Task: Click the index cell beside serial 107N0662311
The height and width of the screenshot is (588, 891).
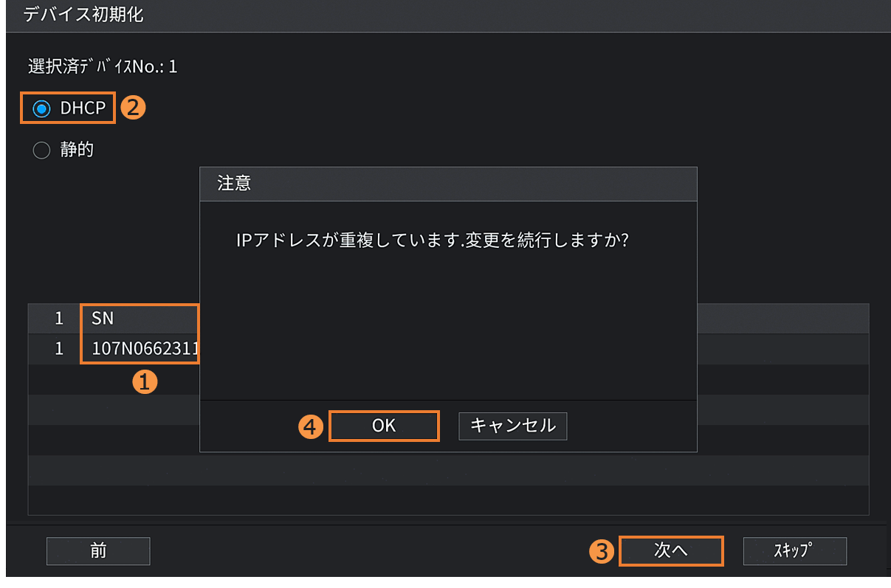Action: (59, 348)
